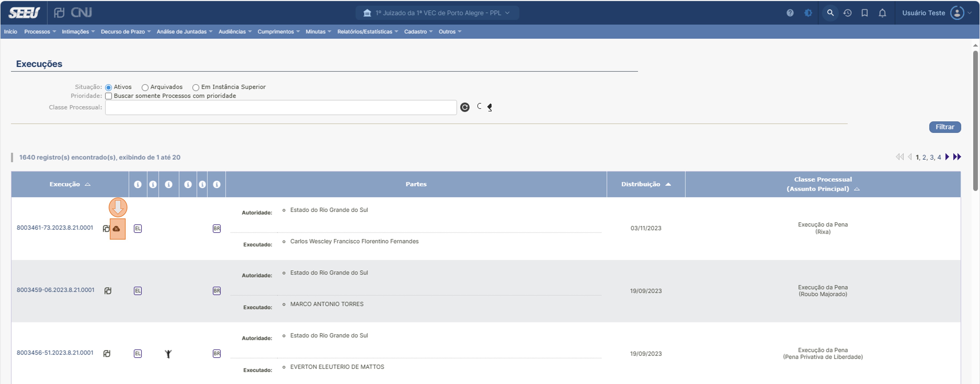Image resolution: width=980 pixels, height=384 pixels.
Task: Open execution 8003461-73.2023.8.21.0001
Action: (x=55, y=228)
